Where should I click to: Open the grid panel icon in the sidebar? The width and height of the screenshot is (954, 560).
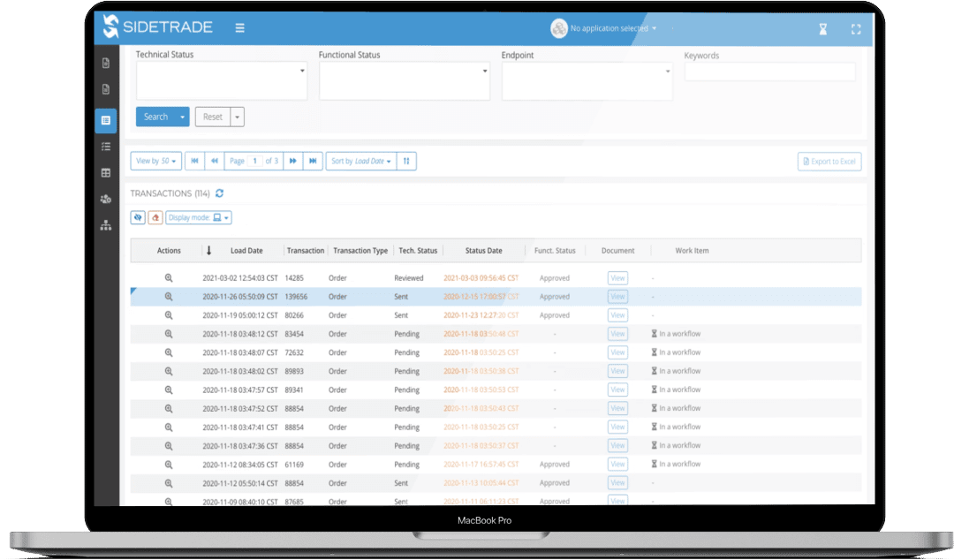pos(105,173)
